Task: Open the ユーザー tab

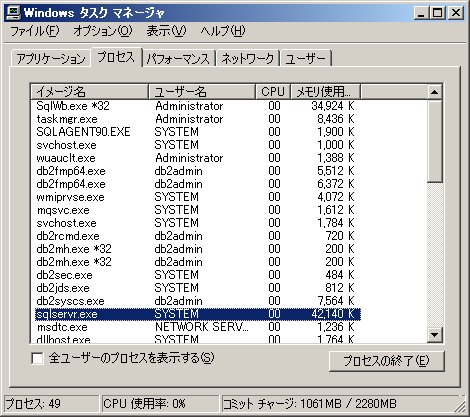Action: point(306,58)
